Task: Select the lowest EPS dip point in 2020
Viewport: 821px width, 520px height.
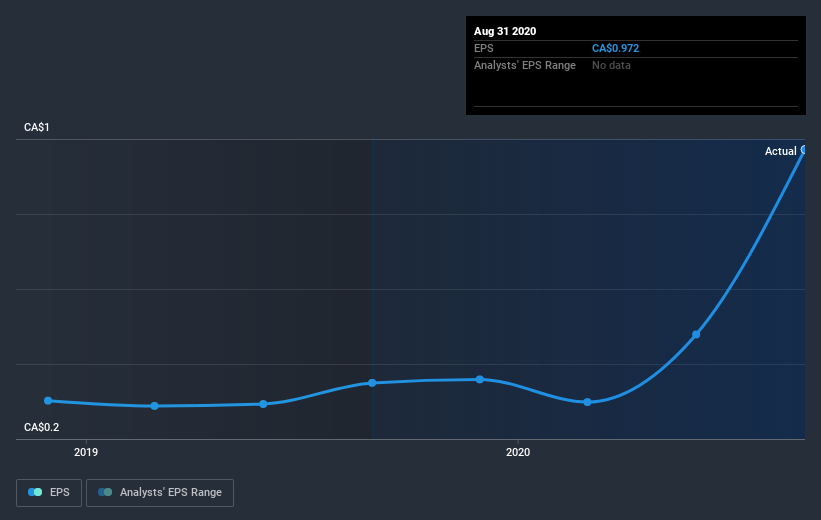Action: 587,402
